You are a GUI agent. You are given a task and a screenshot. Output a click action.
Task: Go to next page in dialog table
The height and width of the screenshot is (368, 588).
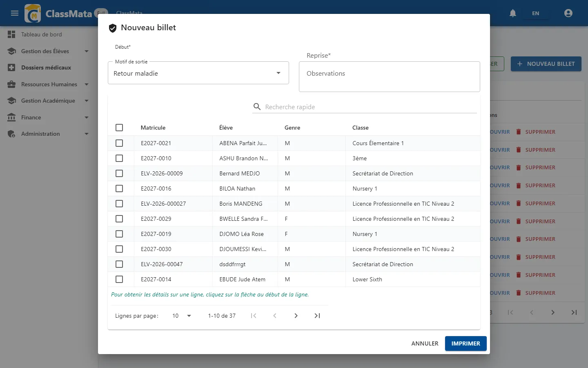click(296, 316)
